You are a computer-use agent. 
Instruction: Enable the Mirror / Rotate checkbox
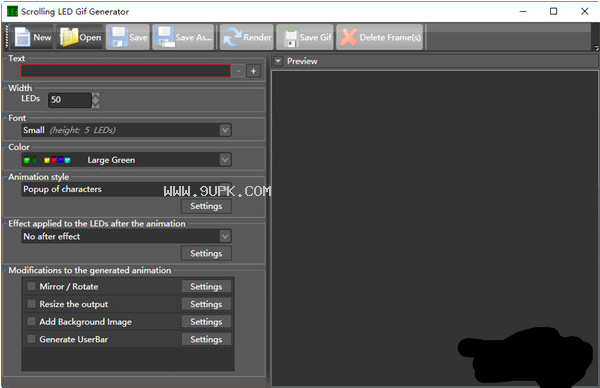(x=31, y=286)
